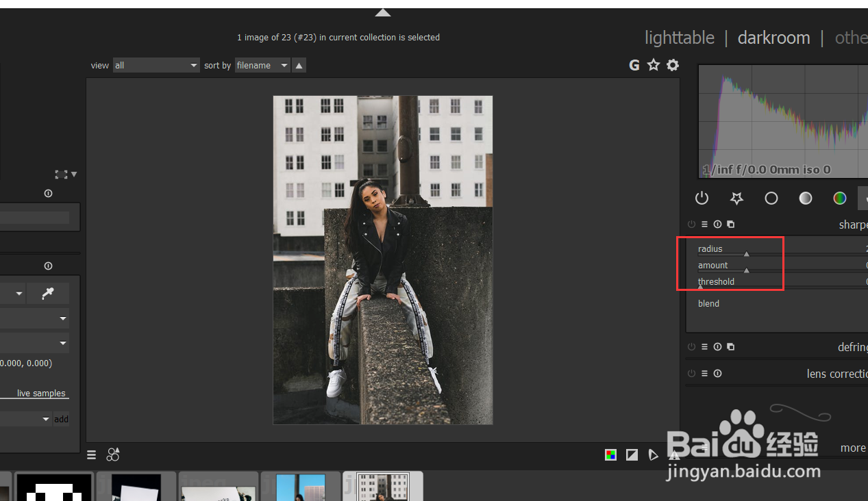Show active modules power icon
The height and width of the screenshot is (501, 868).
click(702, 198)
